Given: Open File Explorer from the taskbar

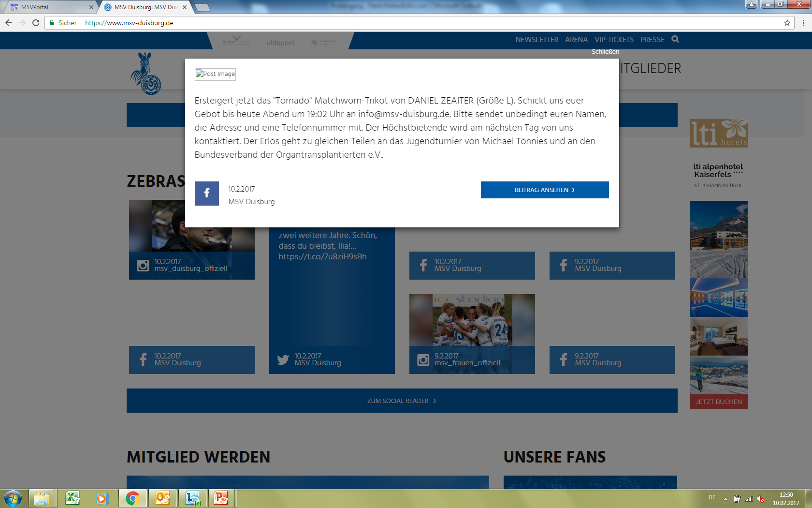Looking at the screenshot, I should tap(42, 498).
